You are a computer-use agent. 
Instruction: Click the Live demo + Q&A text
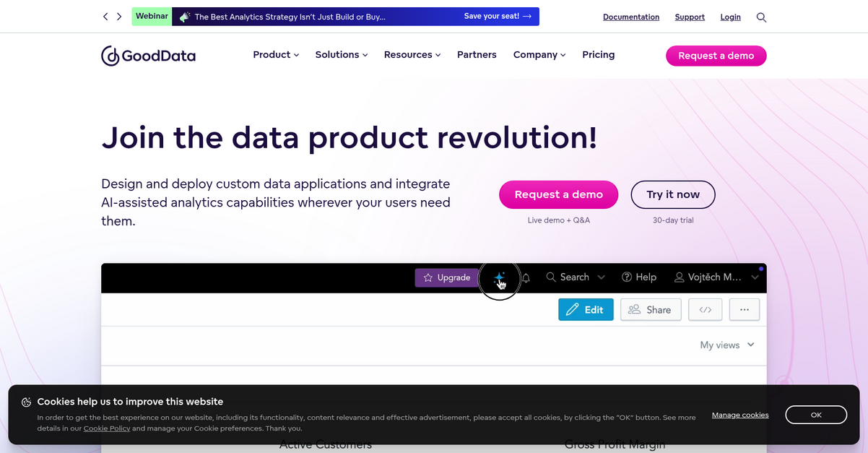click(x=559, y=220)
